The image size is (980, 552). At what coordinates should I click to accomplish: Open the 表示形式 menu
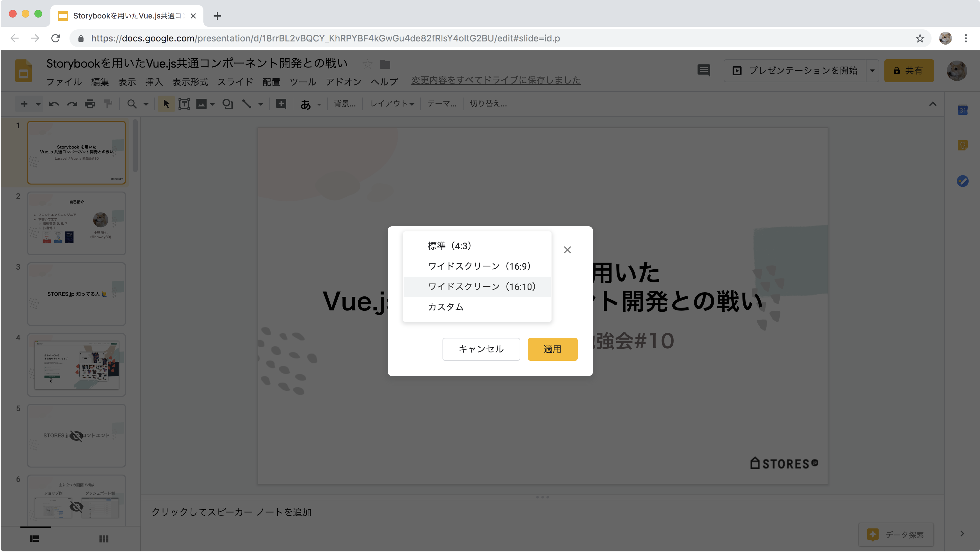[190, 82]
